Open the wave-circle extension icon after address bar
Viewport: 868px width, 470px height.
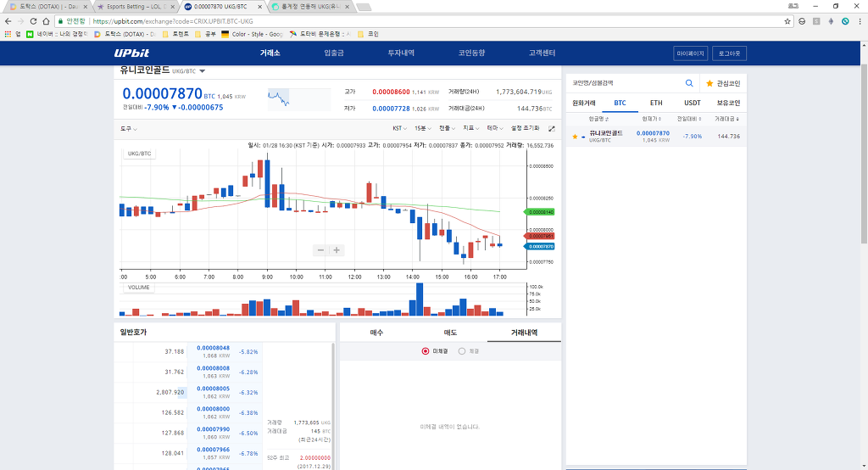(x=802, y=21)
